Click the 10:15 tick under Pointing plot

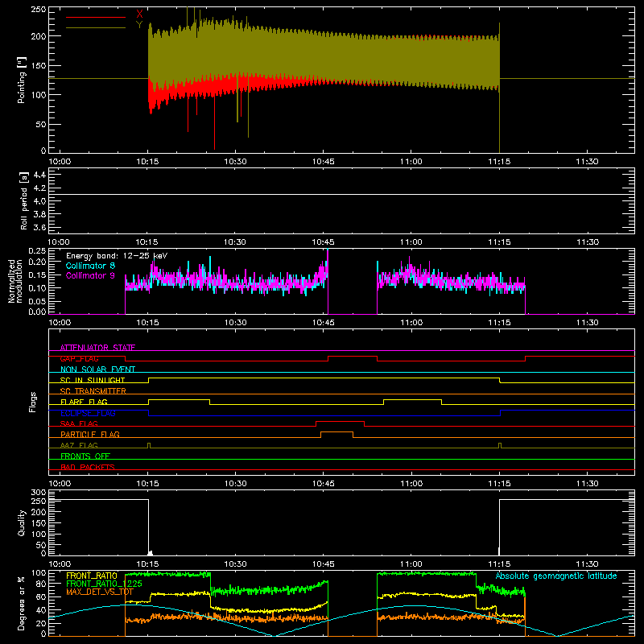[x=147, y=162]
